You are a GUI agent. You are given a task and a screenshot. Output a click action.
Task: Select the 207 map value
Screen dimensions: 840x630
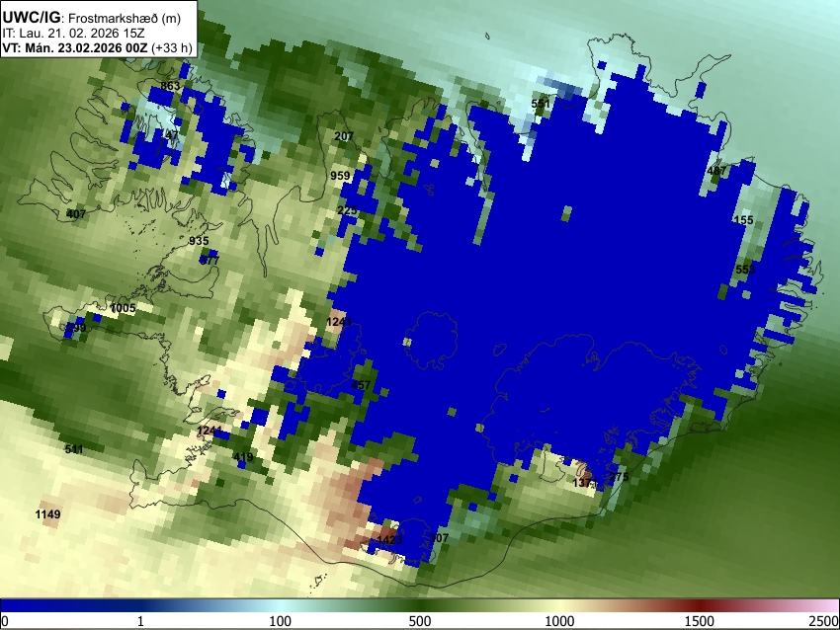pos(344,136)
